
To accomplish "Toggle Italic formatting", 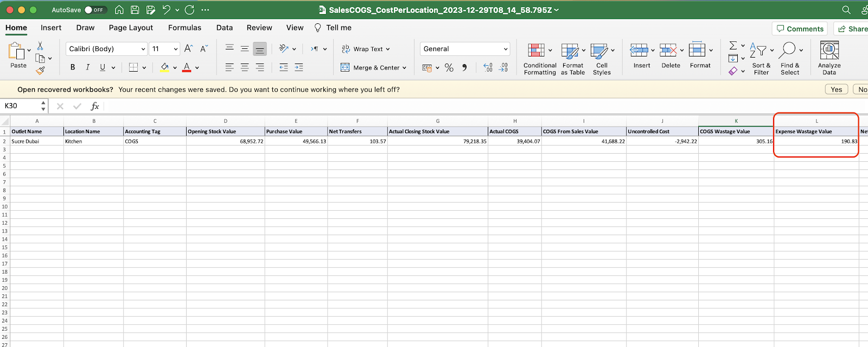I will click(87, 67).
